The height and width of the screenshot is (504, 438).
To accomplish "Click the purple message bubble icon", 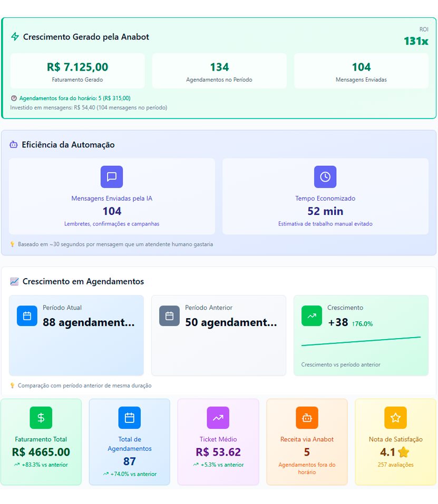I will pyautogui.click(x=112, y=177).
